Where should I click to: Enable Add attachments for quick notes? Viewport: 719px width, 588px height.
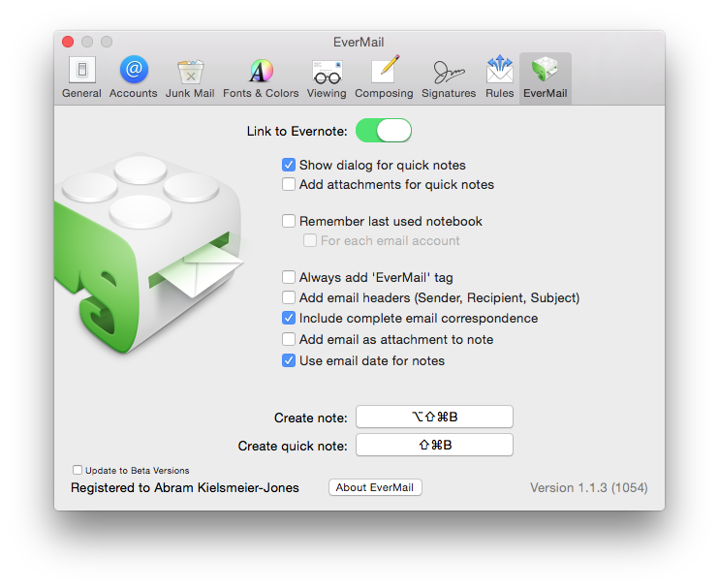(289, 185)
